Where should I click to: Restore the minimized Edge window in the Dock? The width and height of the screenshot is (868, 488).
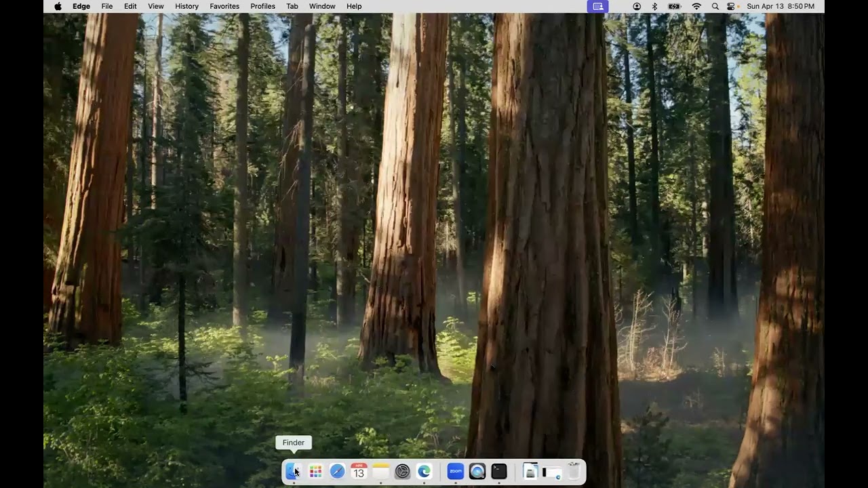(x=552, y=472)
